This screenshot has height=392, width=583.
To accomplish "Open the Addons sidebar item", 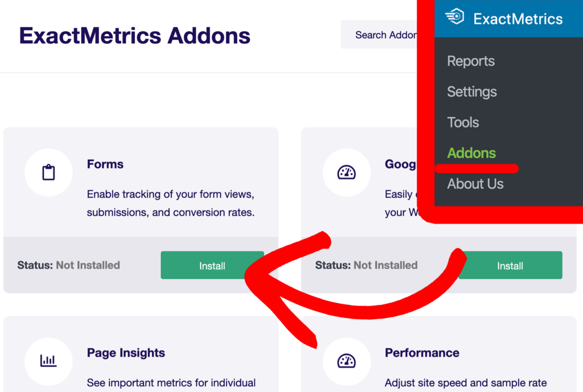I will click(471, 153).
